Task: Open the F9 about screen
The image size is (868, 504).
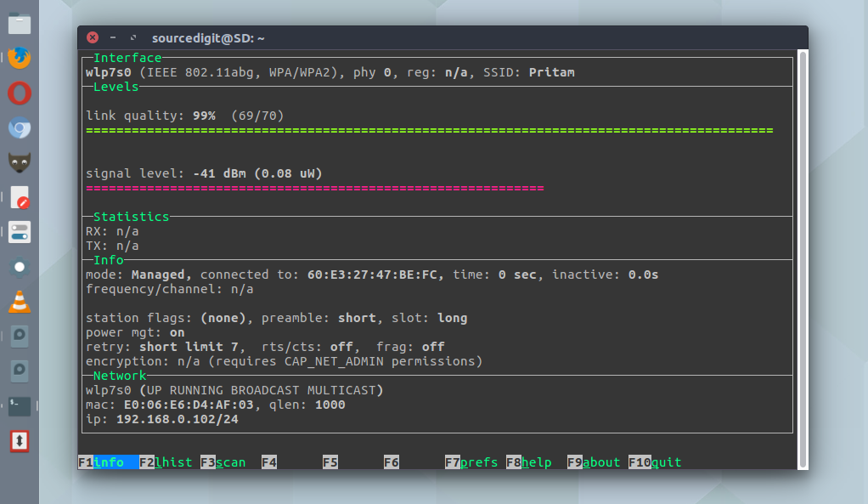Action: click(594, 462)
